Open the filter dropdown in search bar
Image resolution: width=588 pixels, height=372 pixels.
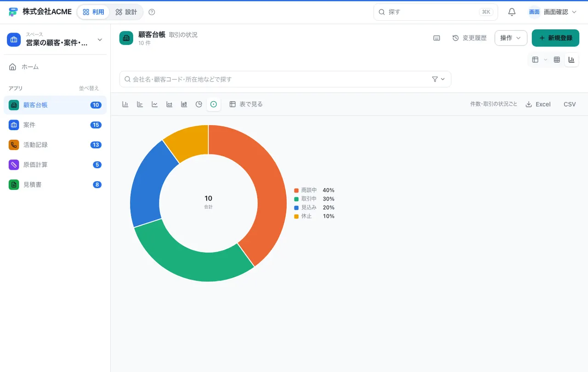439,79
